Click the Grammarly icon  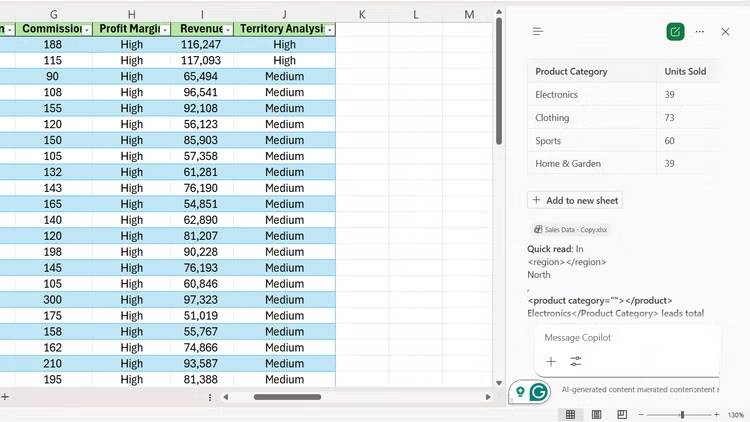click(539, 392)
